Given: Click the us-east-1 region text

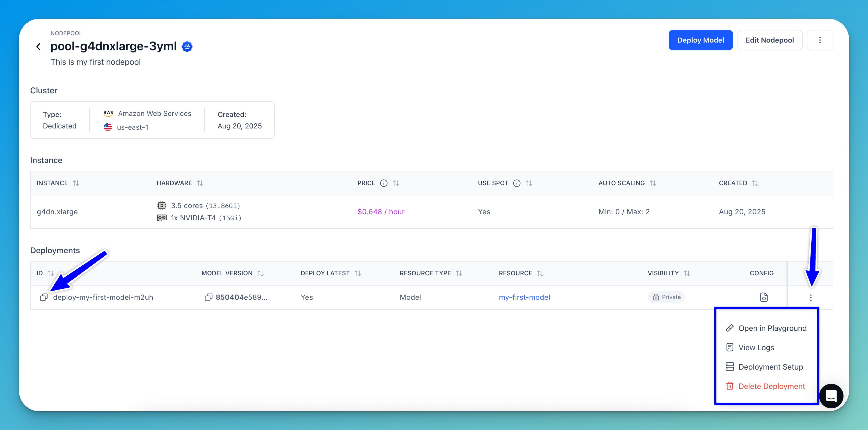Looking at the screenshot, I should coord(132,127).
